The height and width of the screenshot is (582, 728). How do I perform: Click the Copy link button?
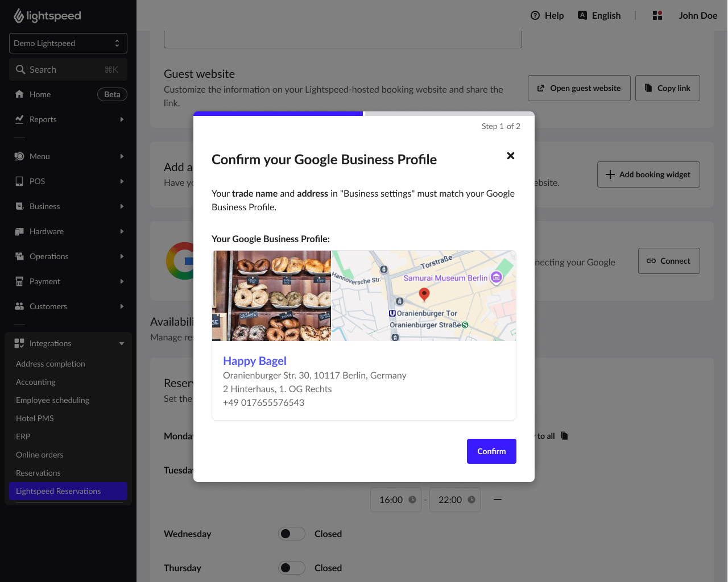click(x=668, y=88)
